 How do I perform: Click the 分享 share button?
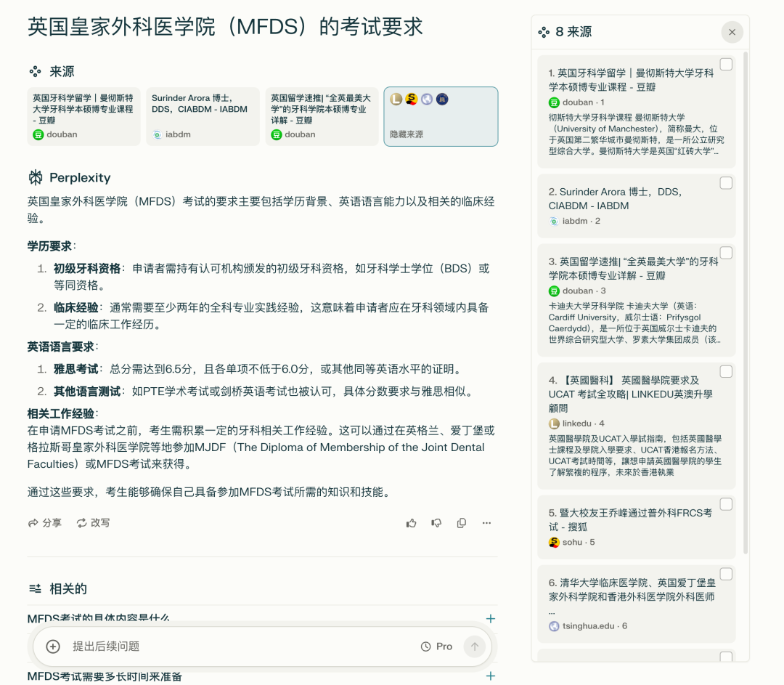tap(45, 523)
